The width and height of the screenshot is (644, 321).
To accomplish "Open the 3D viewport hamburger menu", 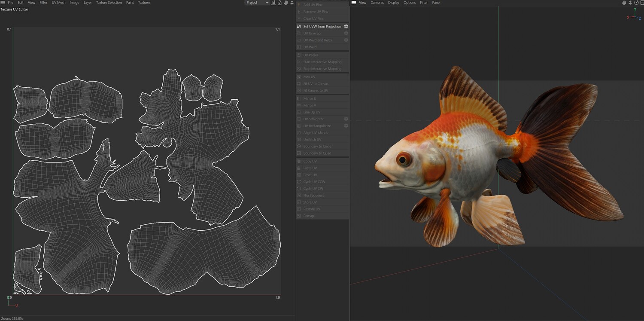I will coord(354,3).
